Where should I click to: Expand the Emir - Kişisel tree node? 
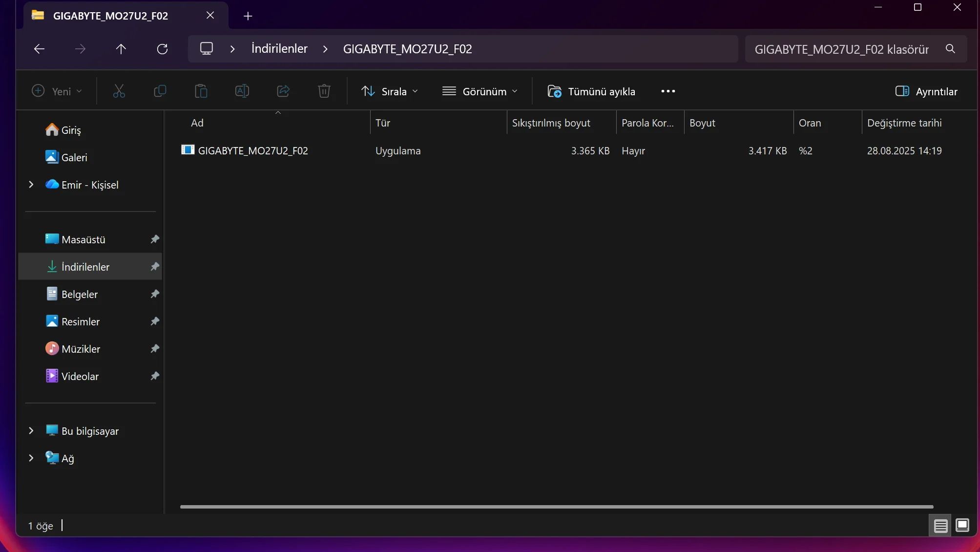click(x=31, y=185)
